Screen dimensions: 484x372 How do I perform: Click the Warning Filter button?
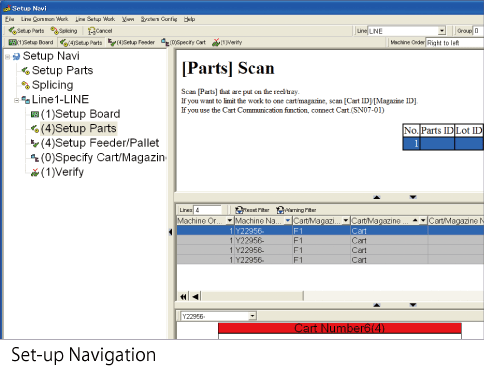pyautogui.click(x=296, y=210)
